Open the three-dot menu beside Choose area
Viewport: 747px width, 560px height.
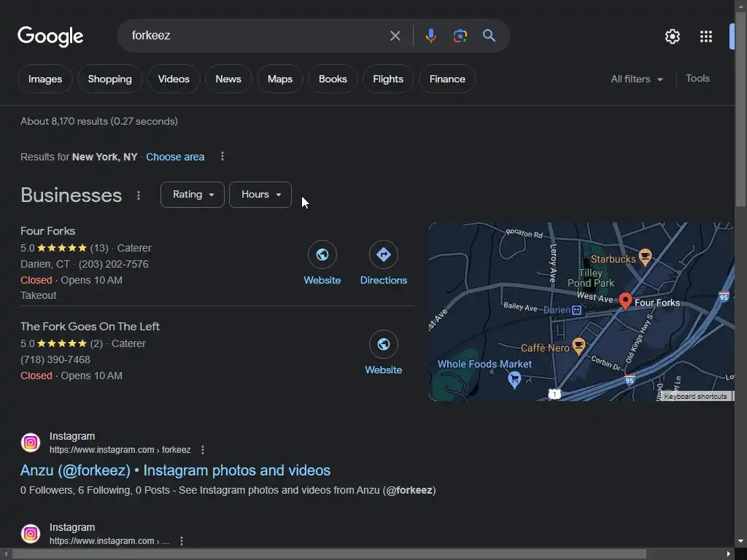coord(222,156)
